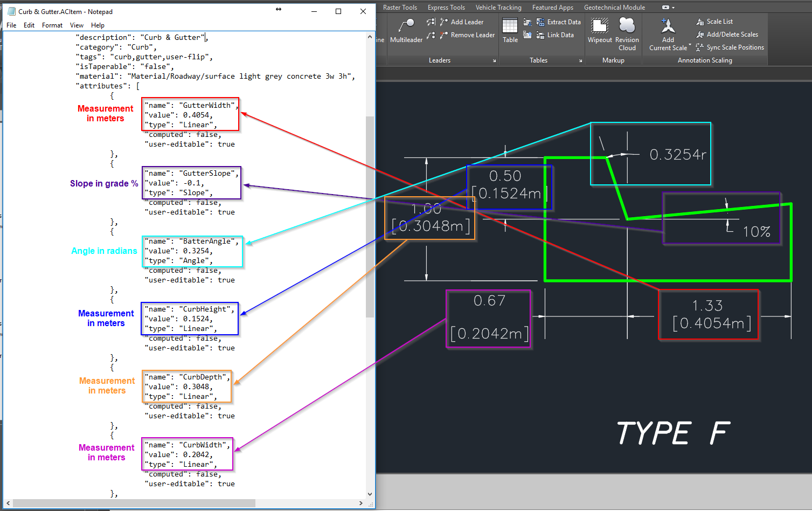This screenshot has width=812, height=511.
Task: Select the Wipeout tool
Action: [x=599, y=31]
